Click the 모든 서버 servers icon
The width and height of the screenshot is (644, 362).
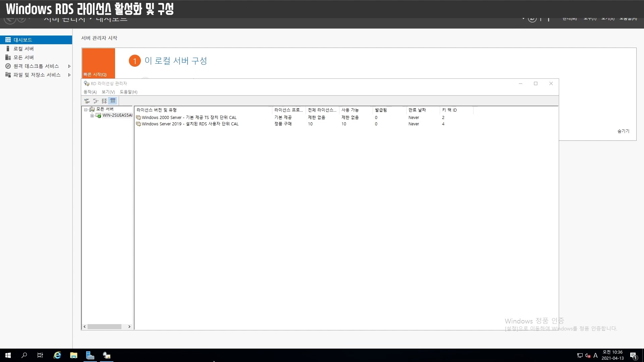tap(92, 109)
